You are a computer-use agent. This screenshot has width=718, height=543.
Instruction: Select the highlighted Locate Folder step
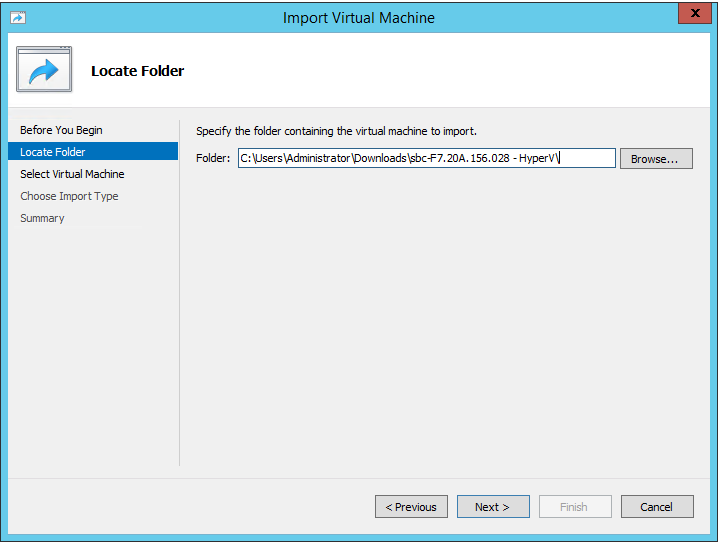[93, 152]
